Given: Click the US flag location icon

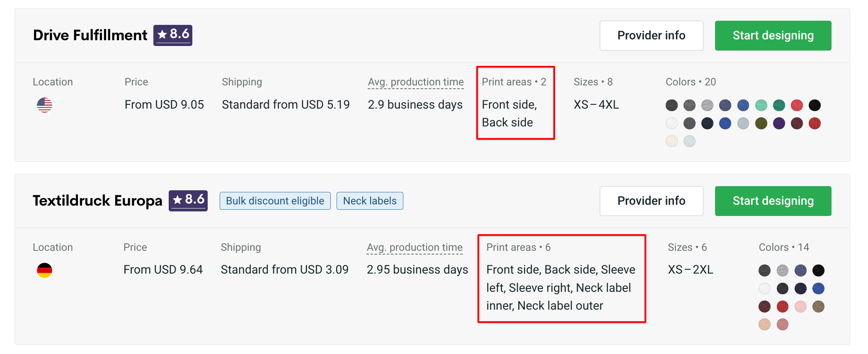Looking at the screenshot, I should coord(45,105).
